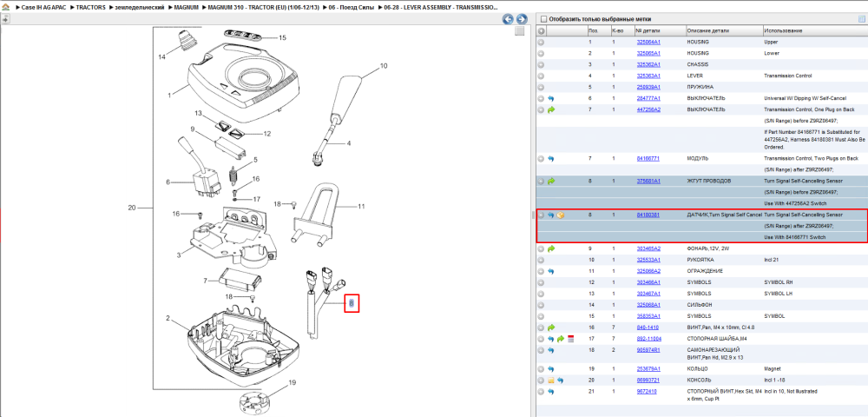Open part number link 325533A1
This screenshot has height=417, width=868.
pos(648,260)
